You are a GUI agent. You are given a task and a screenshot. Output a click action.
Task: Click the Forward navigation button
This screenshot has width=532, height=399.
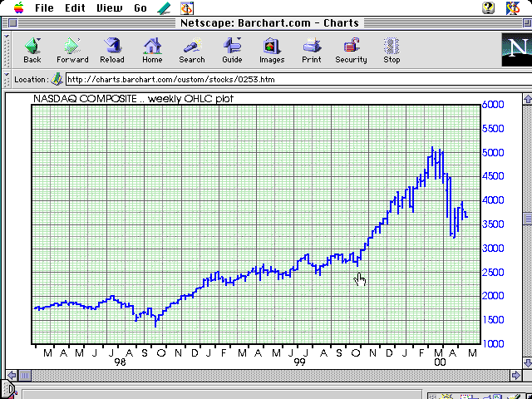[x=72, y=50]
